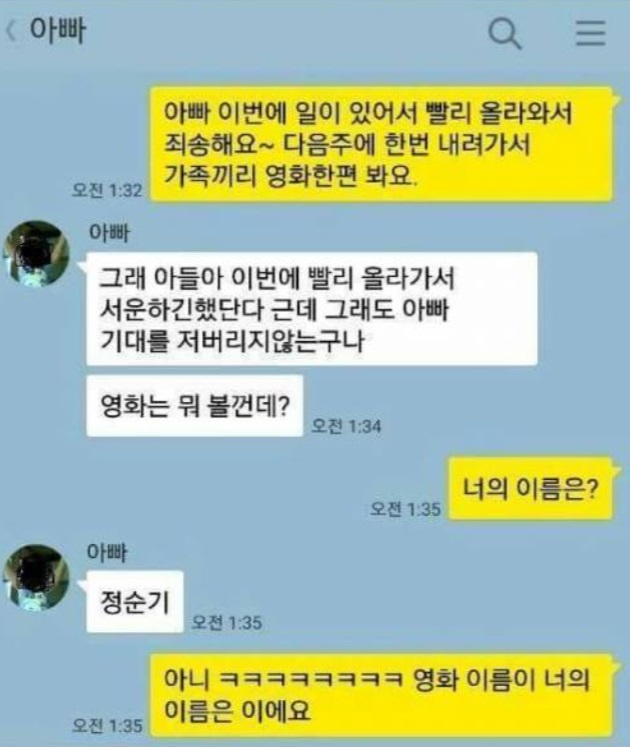Tap the message 영화는 뭐 볼껀데?
Image resolution: width=630 pixels, height=747 pixels.
click(x=194, y=405)
